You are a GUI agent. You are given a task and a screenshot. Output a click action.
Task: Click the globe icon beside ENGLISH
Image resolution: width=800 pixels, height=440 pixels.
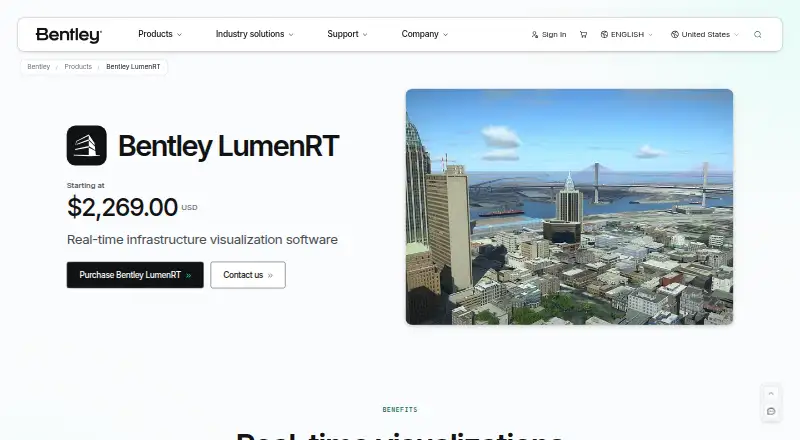coord(604,35)
